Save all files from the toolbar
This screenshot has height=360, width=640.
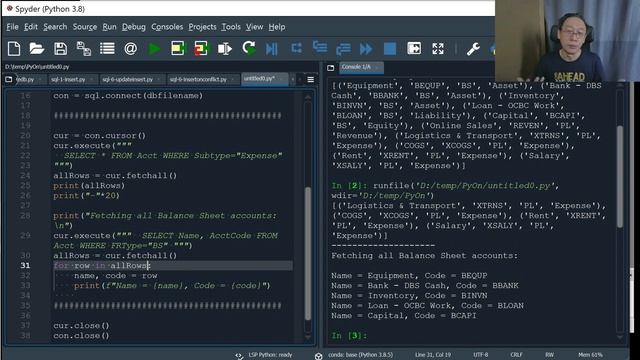84,49
